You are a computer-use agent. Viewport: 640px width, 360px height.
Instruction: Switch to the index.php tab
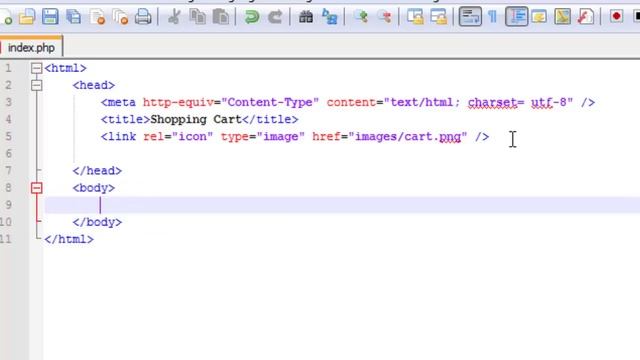click(x=31, y=48)
